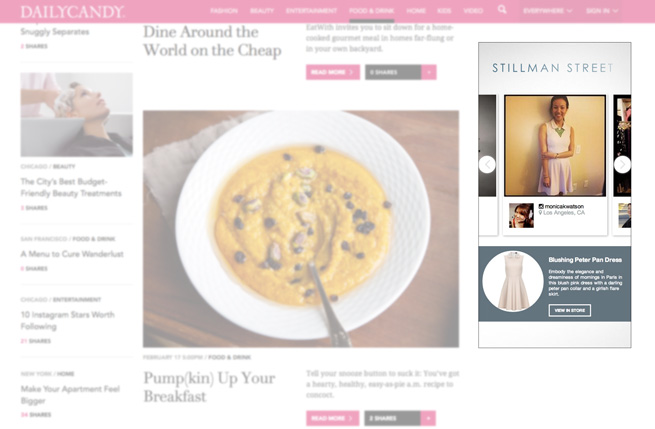Show previous Stillman Street carousel item
655x429 pixels.
(x=487, y=165)
